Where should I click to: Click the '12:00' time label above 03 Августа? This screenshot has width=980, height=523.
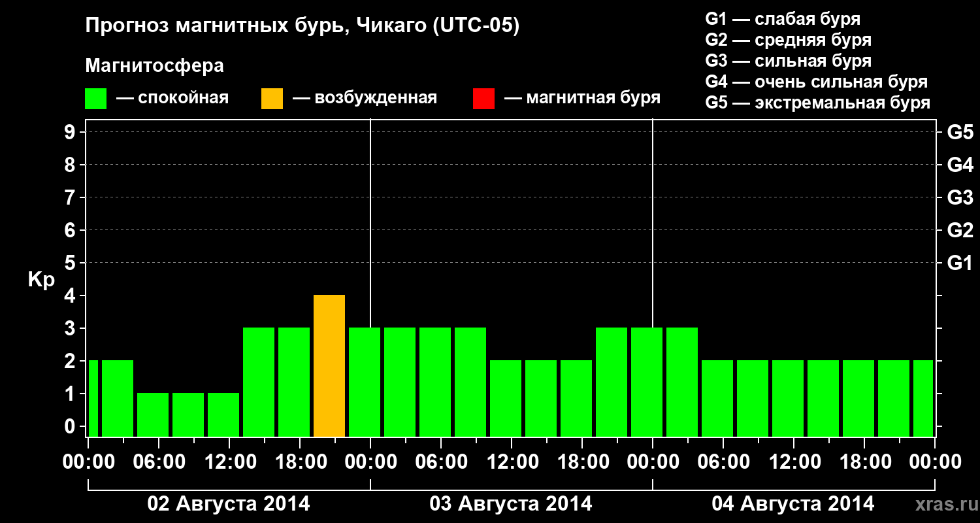tap(512, 462)
